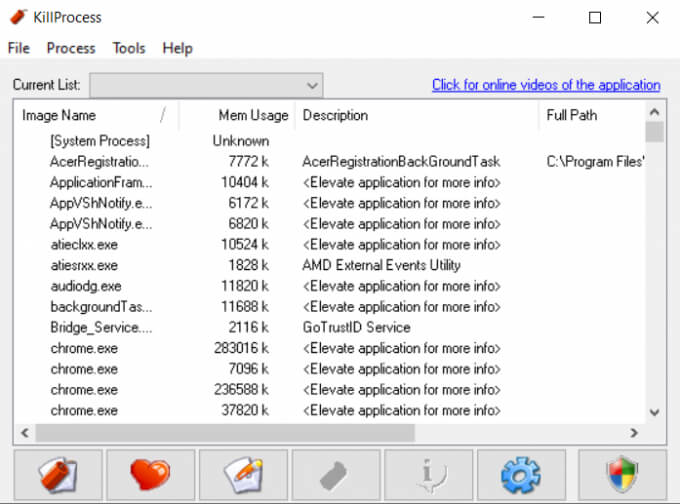
Task: Select chrome.exe using 37820 k
Action: pyautogui.click(x=330, y=410)
